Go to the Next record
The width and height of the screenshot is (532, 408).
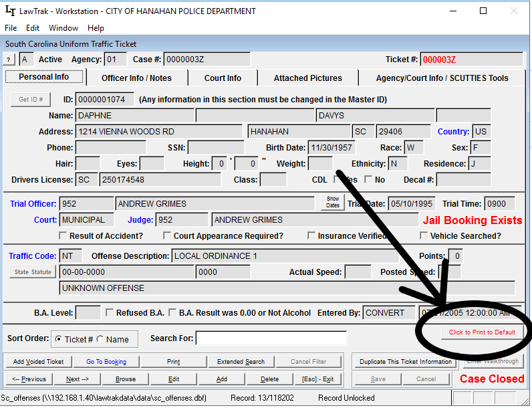coord(78,379)
